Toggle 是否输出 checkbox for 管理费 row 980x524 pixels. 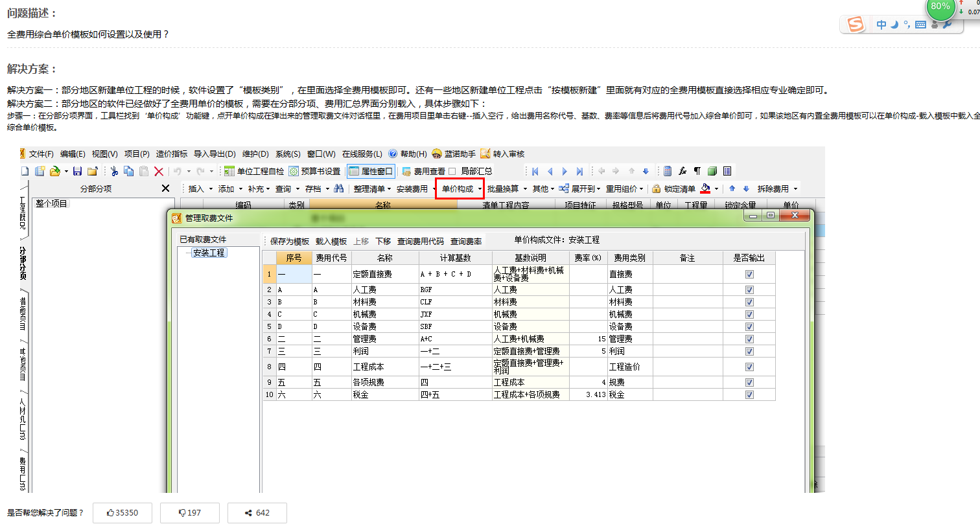pyautogui.click(x=749, y=339)
